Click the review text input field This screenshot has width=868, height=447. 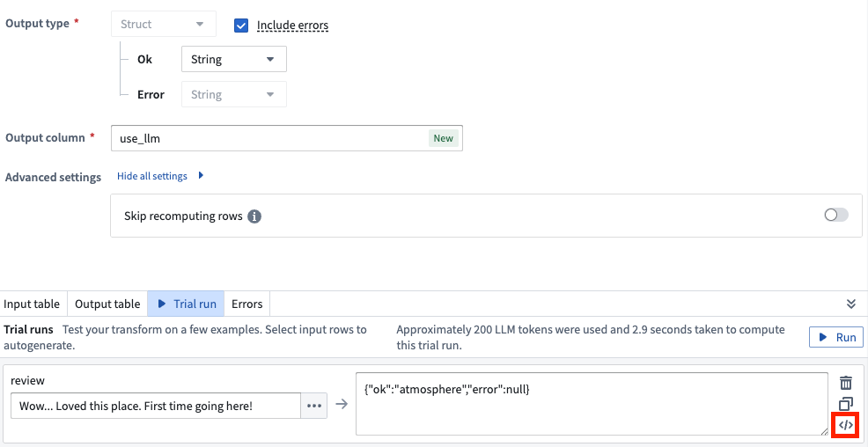[156, 406]
